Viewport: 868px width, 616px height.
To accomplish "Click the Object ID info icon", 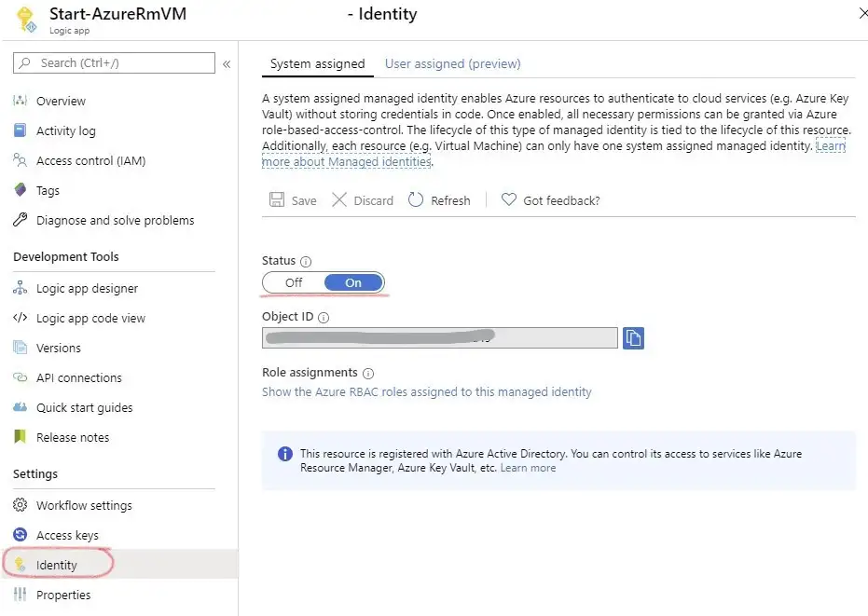I will point(324,318).
